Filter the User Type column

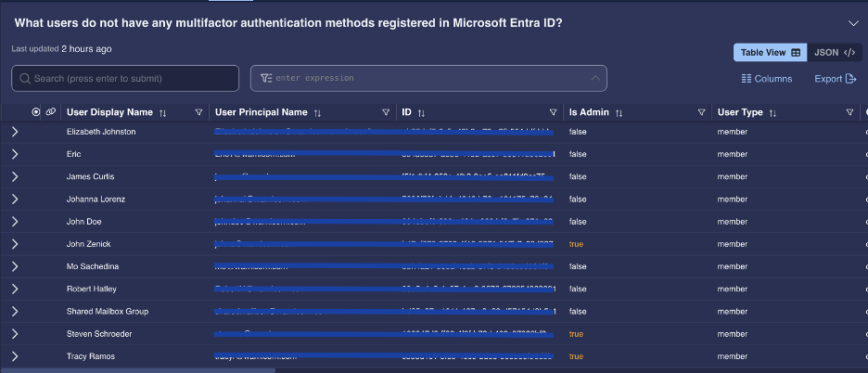pyautogui.click(x=849, y=112)
